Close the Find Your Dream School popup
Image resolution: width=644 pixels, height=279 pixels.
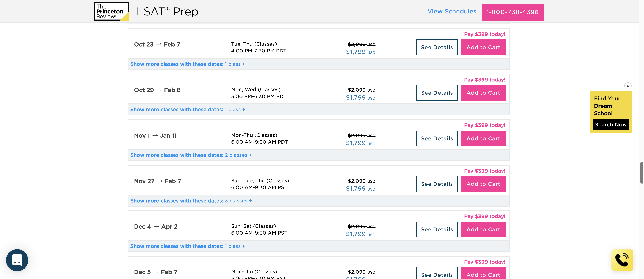(x=627, y=86)
